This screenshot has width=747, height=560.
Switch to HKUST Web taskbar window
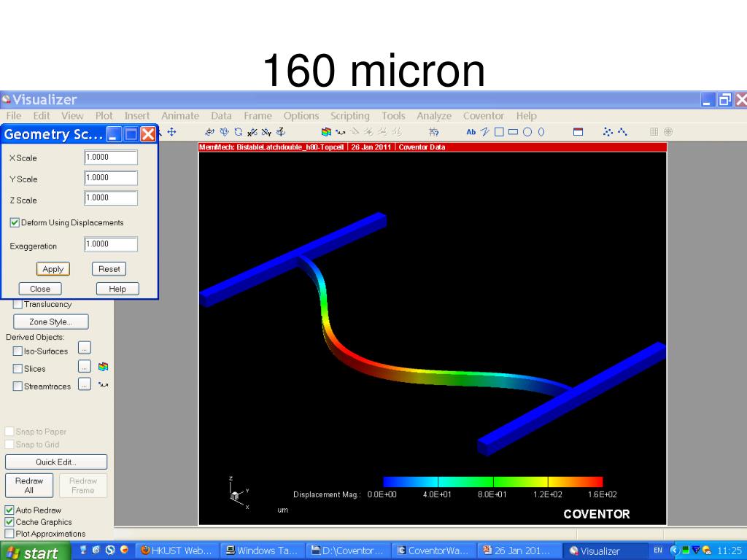point(176,551)
